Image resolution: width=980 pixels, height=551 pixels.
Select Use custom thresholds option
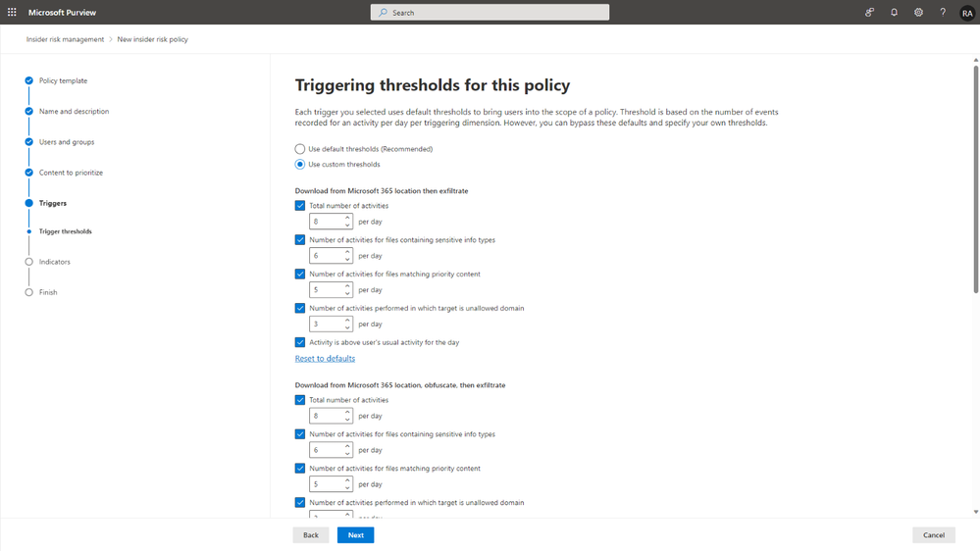[x=300, y=165]
